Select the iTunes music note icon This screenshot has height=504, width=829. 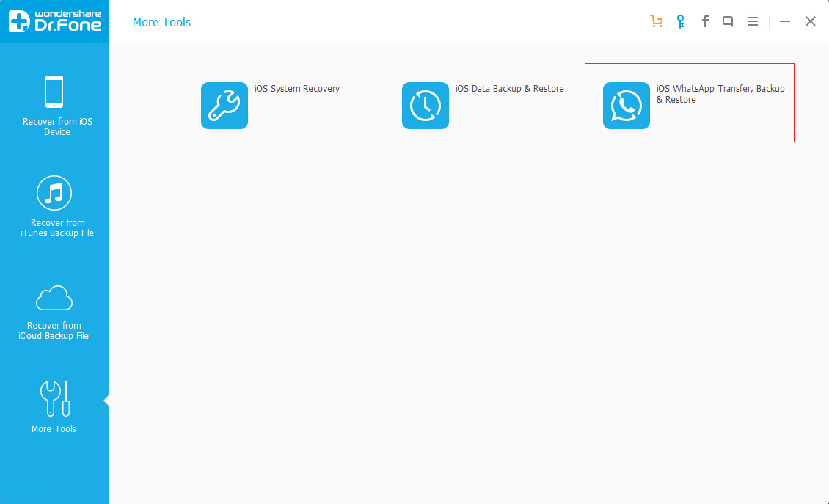click(x=54, y=193)
